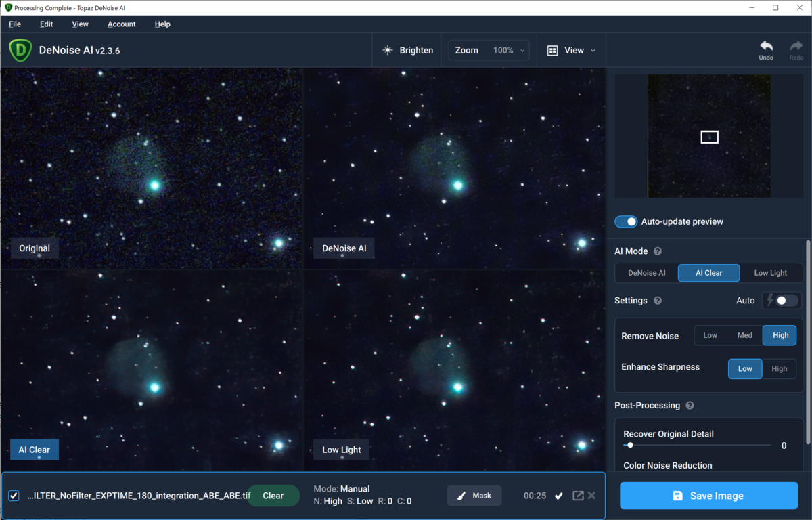Click the Mask brush button

point(474,496)
